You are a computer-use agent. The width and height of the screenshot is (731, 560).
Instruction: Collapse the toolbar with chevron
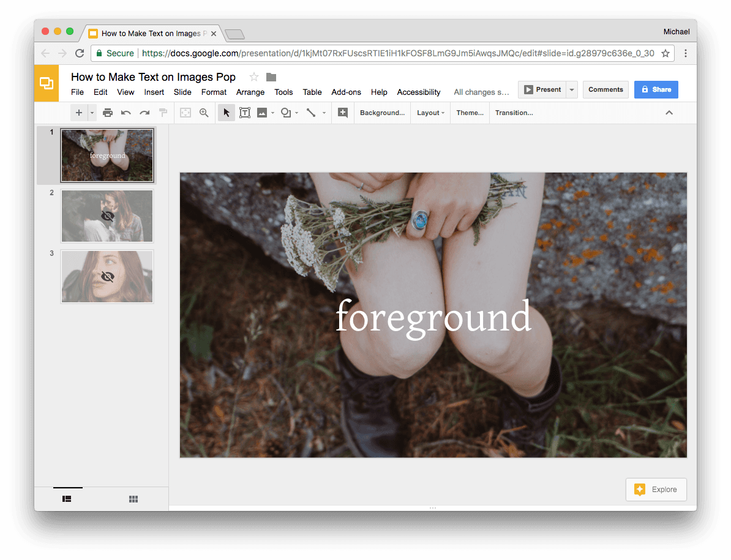coord(669,113)
